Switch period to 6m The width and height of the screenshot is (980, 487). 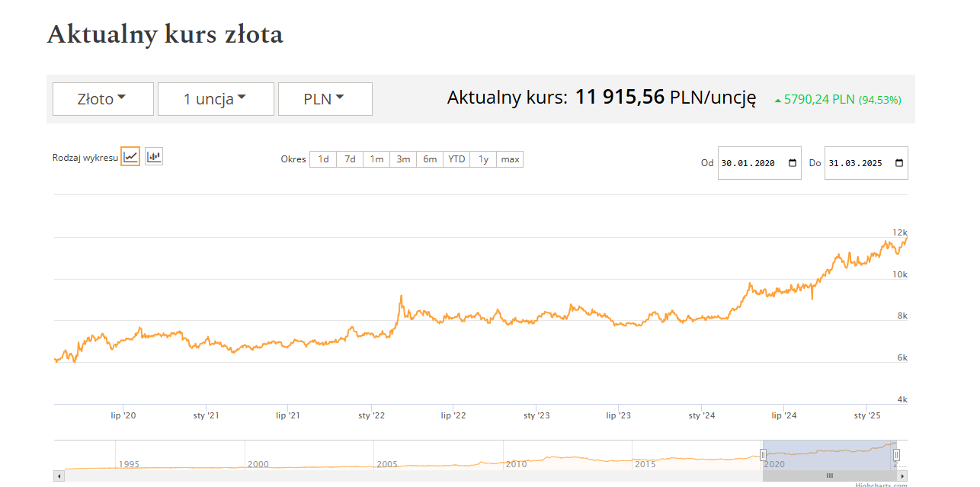click(430, 159)
